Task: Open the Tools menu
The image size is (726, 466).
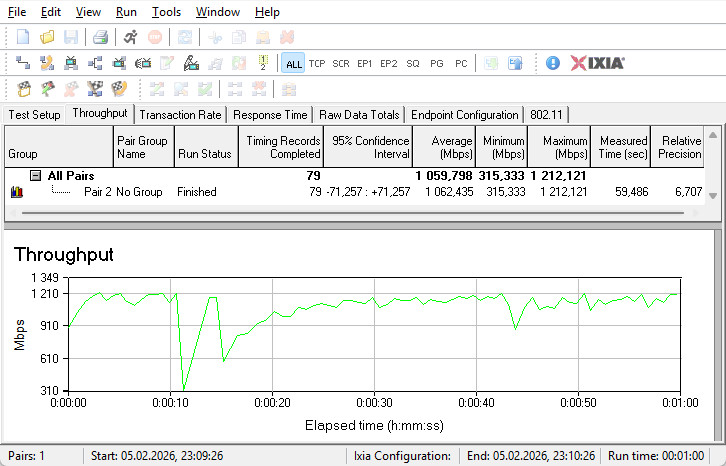Action: pos(166,12)
